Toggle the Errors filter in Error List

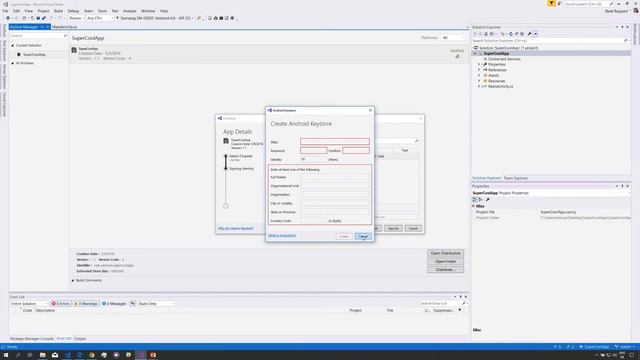pos(61,304)
